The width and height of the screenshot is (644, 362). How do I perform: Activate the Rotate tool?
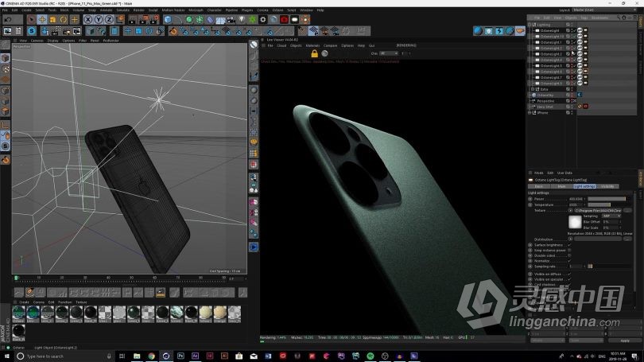(64, 19)
